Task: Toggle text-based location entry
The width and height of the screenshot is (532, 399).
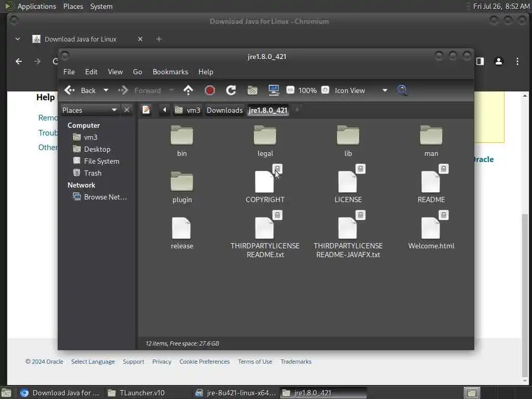Action: coord(146,110)
